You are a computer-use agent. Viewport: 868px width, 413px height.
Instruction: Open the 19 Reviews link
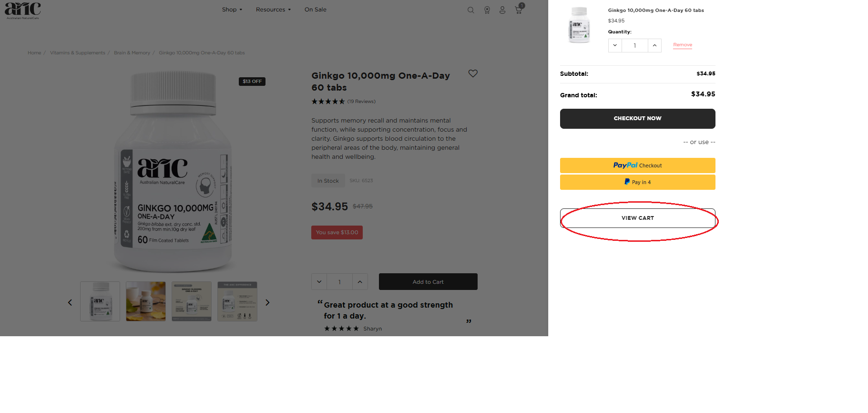click(x=361, y=102)
